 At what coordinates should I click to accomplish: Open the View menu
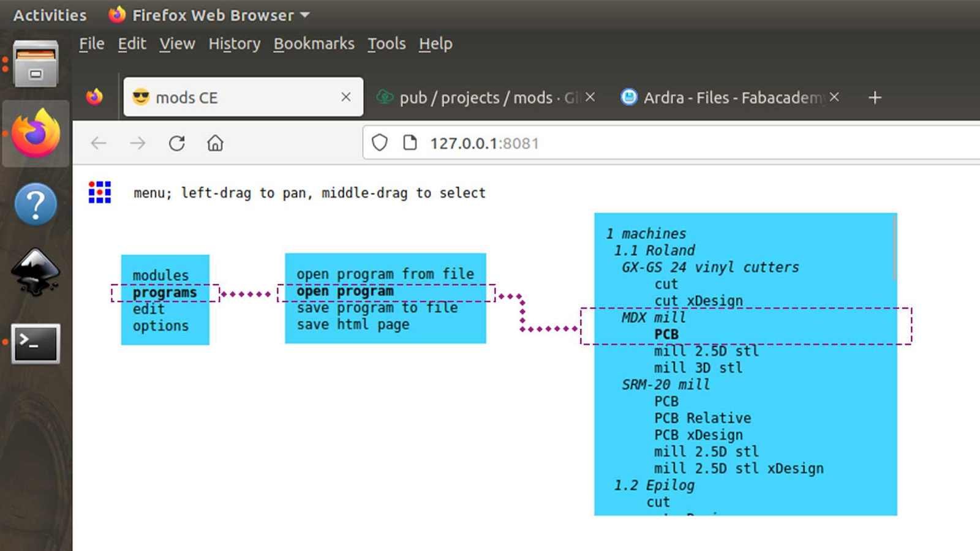tap(177, 43)
